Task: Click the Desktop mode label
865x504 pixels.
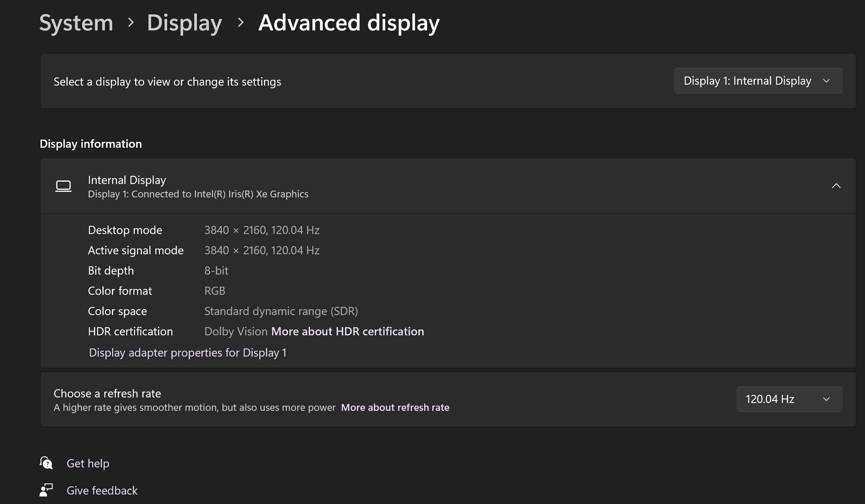Action: [125, 230]
